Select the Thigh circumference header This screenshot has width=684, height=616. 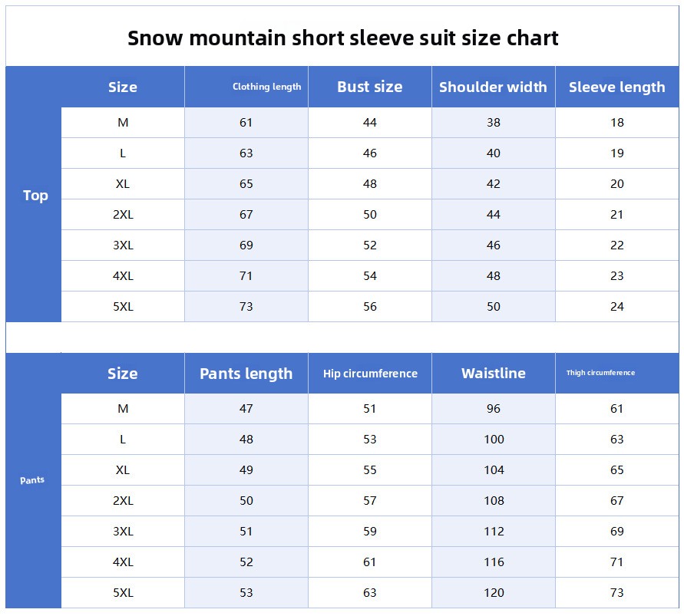[600, 373]
